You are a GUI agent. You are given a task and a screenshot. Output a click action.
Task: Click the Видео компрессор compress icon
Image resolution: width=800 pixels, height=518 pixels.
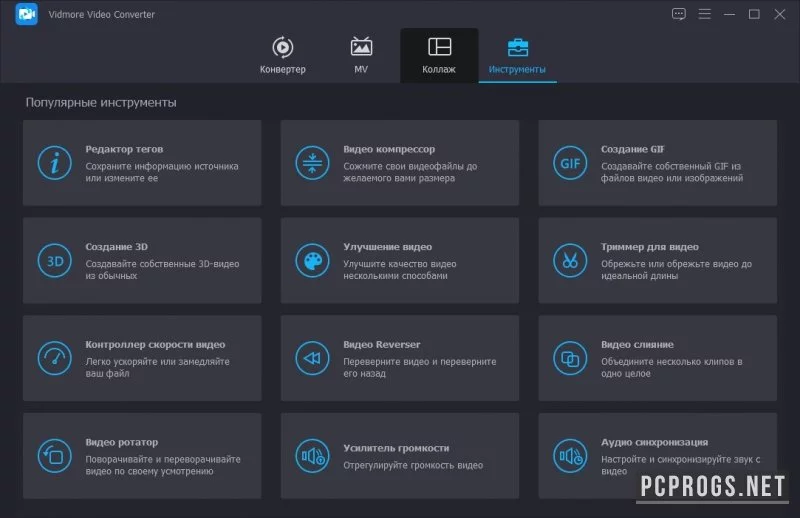[x=312, y=163]
